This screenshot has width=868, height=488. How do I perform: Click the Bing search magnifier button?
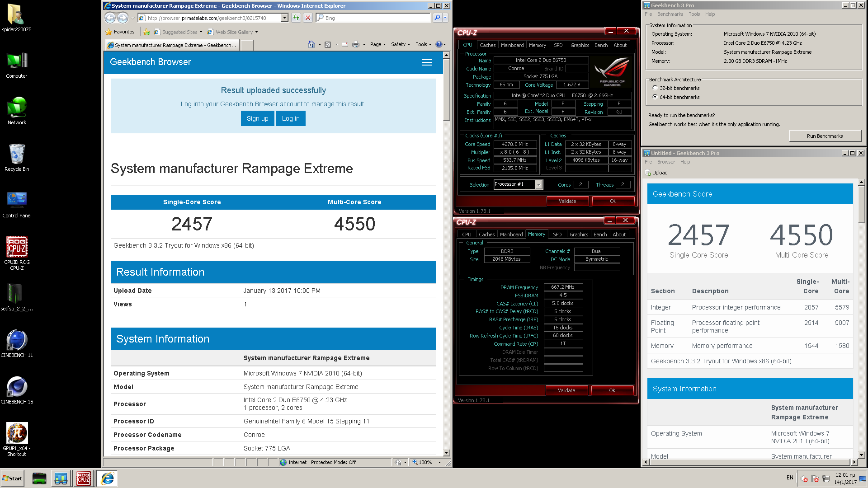tap(437, 18)
